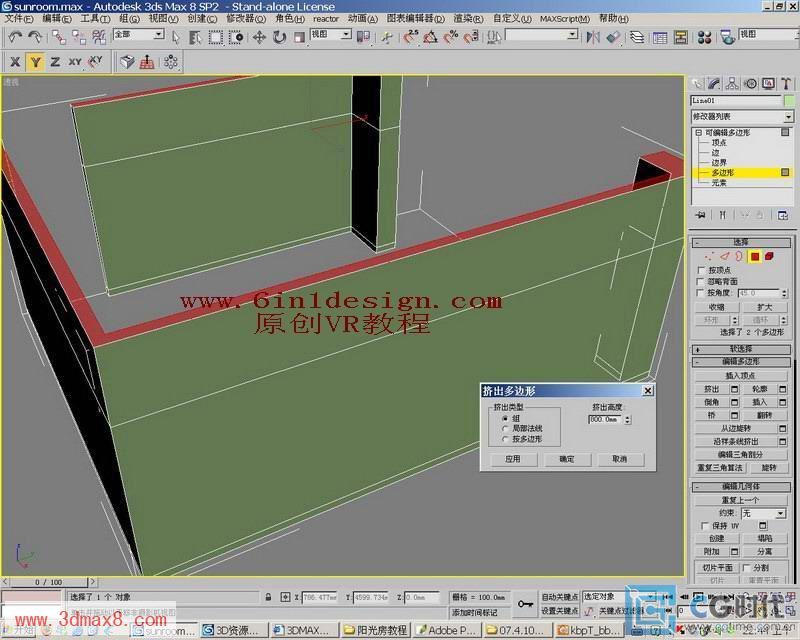This screenshot has width=800, height=640.
Task: Open the Hierarchy command panel tab
Action: [732, 84]
